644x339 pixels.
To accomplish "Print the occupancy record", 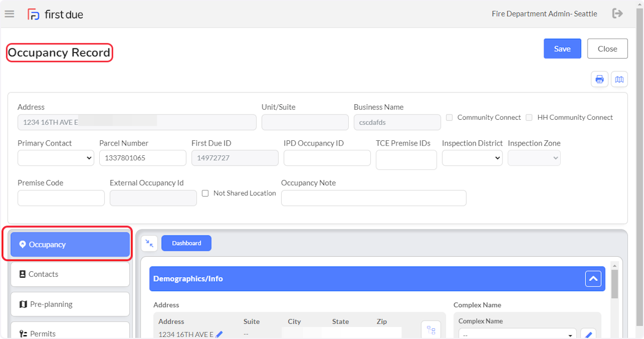I will (x=599, y=80).
